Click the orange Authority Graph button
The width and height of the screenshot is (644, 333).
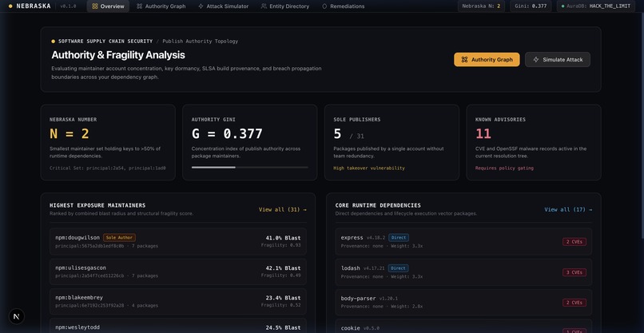click(487, 60)
